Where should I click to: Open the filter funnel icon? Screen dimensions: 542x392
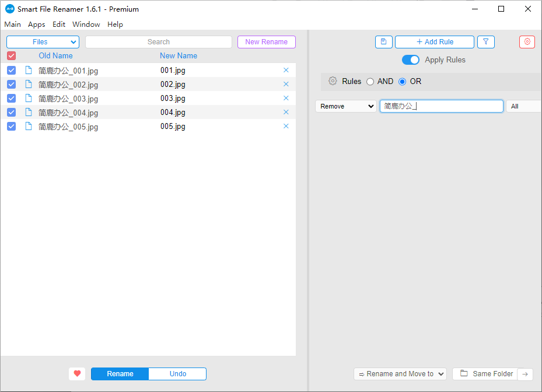485,42
